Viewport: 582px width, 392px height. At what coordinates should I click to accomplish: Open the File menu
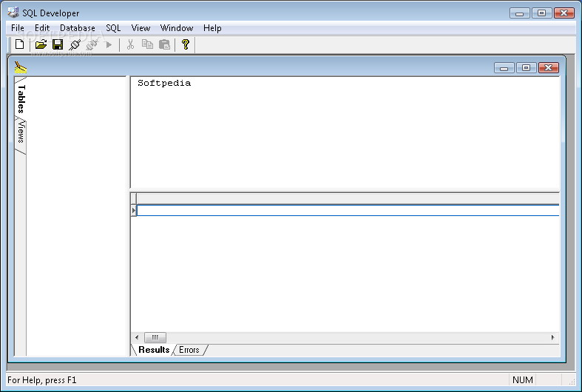(x=18, y=28)
